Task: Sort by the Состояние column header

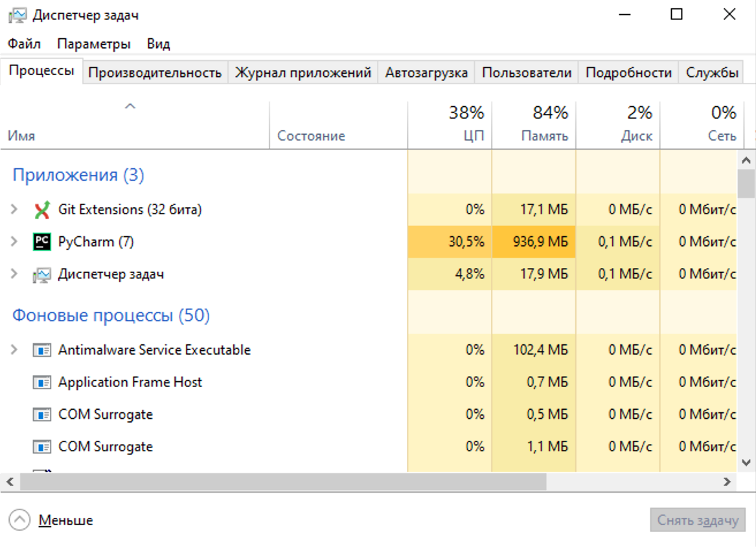Action: point(338,126)
